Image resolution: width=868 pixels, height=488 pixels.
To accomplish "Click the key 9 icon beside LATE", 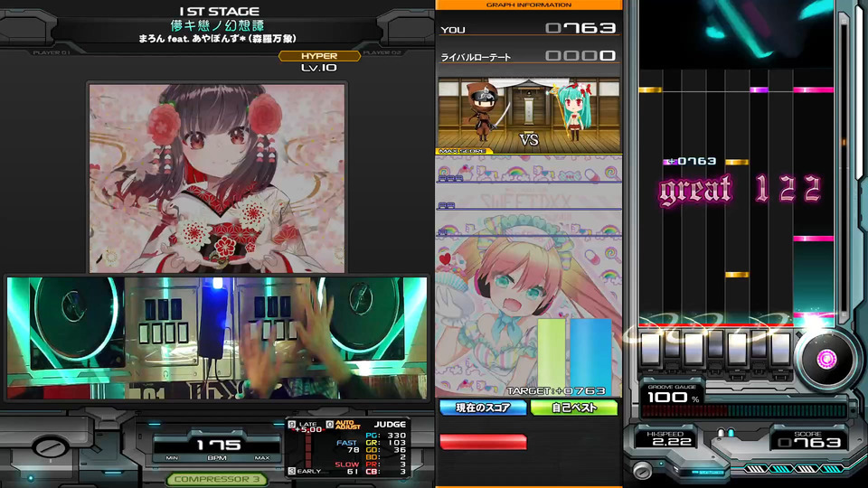I will (x=292, y=425).
